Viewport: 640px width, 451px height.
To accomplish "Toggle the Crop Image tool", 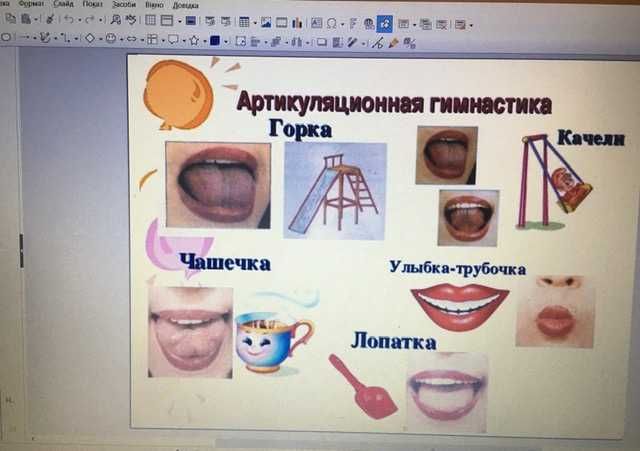I will click(x=337, y=43).
